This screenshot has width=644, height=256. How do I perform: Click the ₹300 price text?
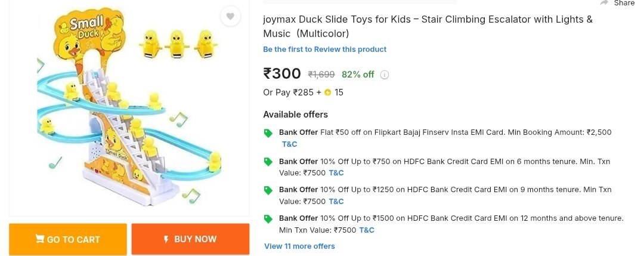coord(282,74)
